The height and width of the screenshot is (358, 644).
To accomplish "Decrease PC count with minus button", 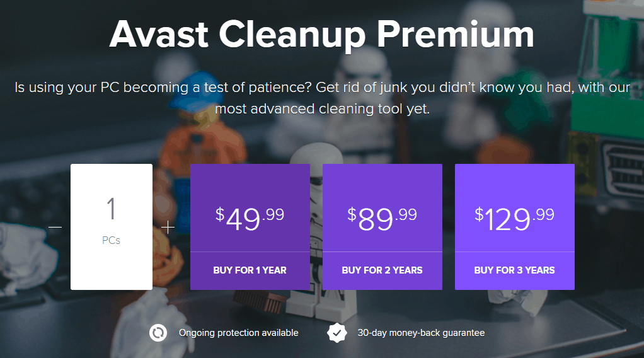I will point(55,227).
